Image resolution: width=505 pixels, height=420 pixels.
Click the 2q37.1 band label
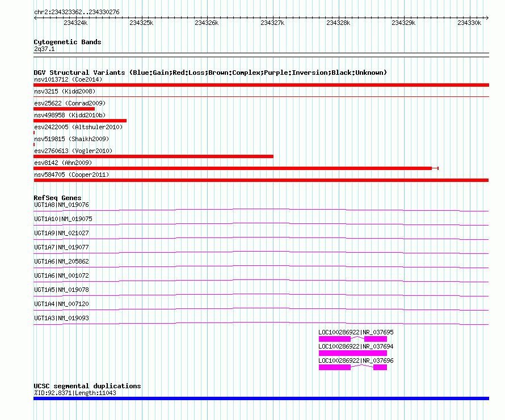[44, 49]
